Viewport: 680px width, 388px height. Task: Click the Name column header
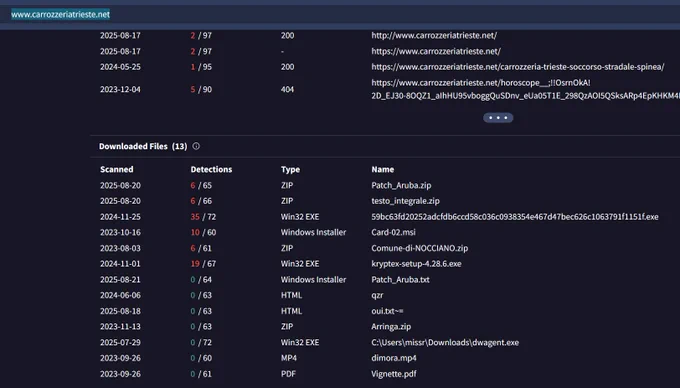point(382,170)
